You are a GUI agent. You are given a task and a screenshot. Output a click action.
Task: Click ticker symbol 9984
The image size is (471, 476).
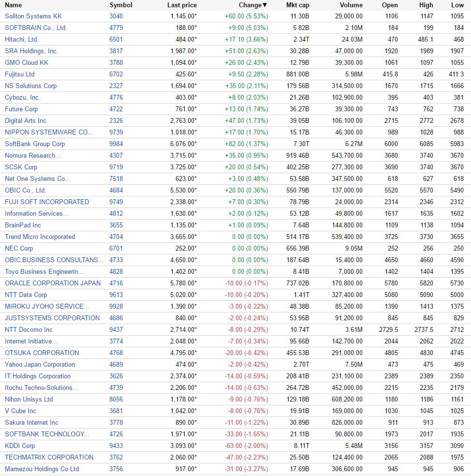click(x=116, y=144)
